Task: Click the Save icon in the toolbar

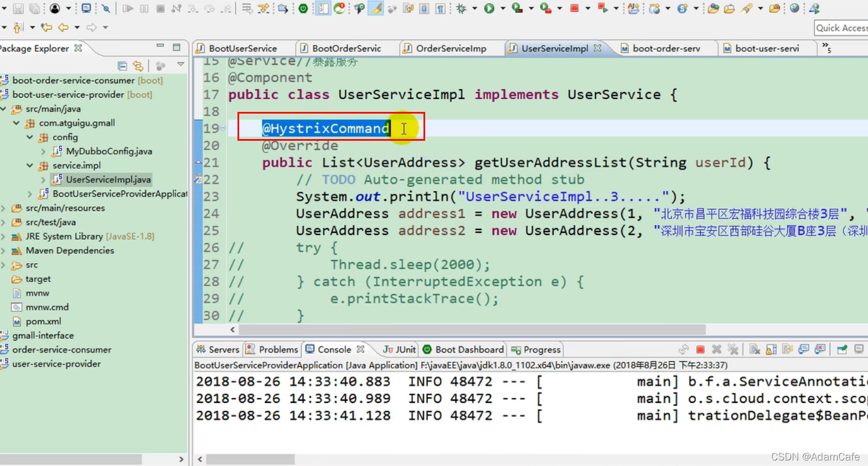Action: pyautogui.click(x=18, y=8)
